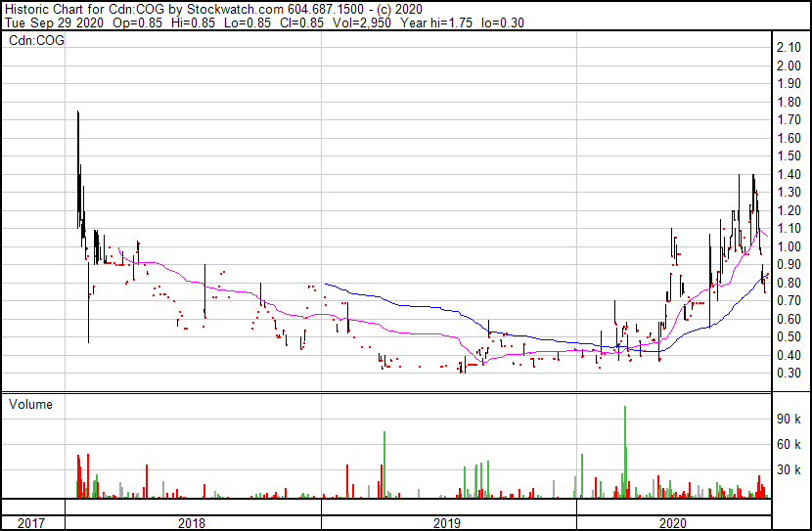Click the 2.10 price axis label
This screenshot has height=531, width=812.
tap(789, 48)
